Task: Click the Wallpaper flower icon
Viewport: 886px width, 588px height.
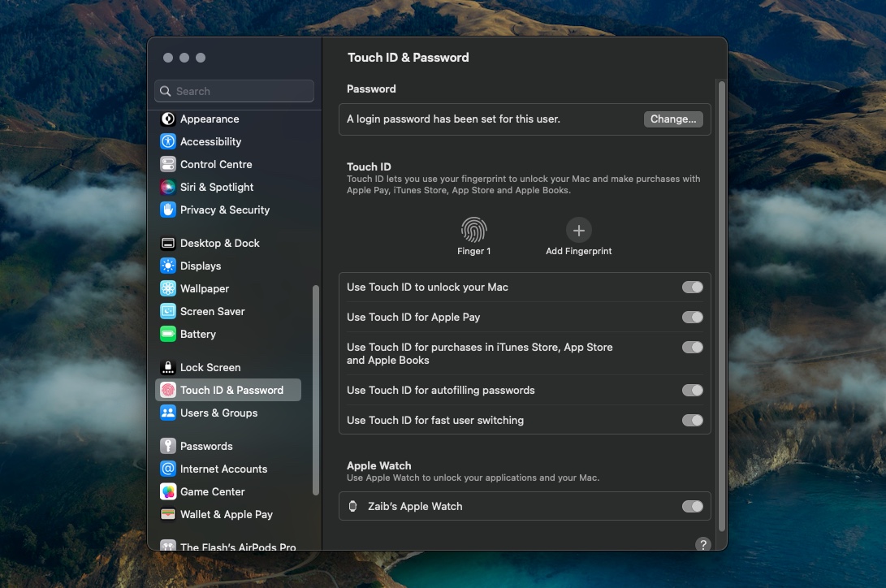Action: coord(168,288)
